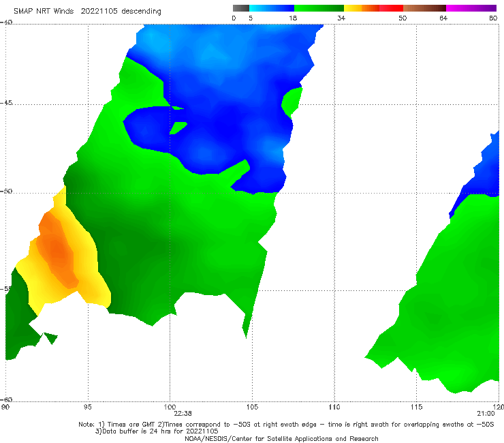Click the small green patch inside the blue region near 100E
Viewport: 504px width, 443px height.
pos(178,127)
